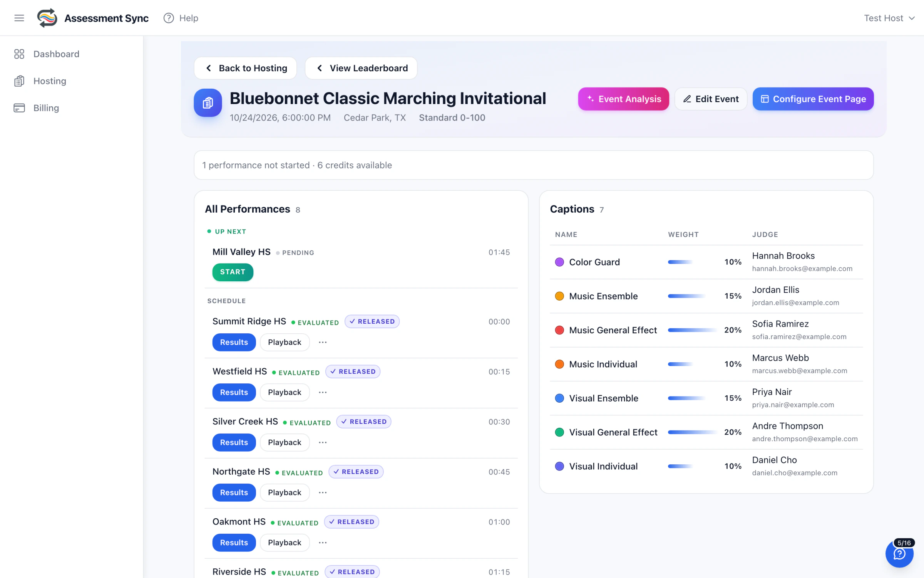Click the View Leaderboard chevron arrow
The image size is (924, 578).
[320, 68]
